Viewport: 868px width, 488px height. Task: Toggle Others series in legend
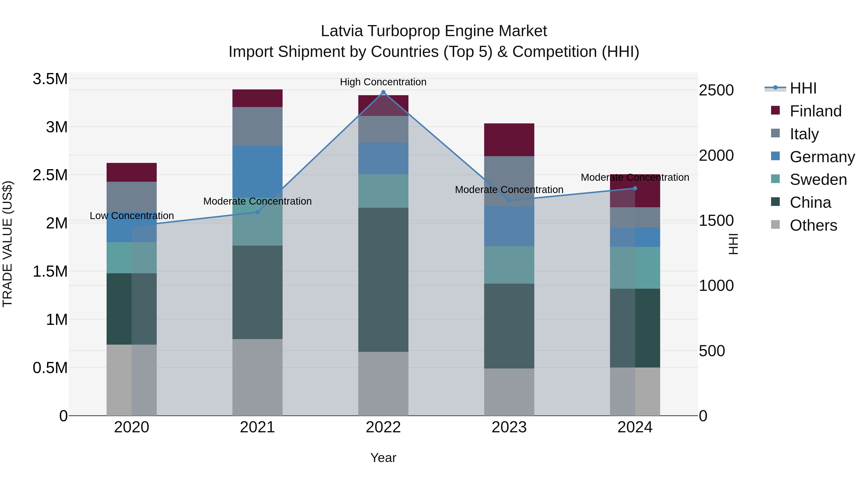(804, 225)
